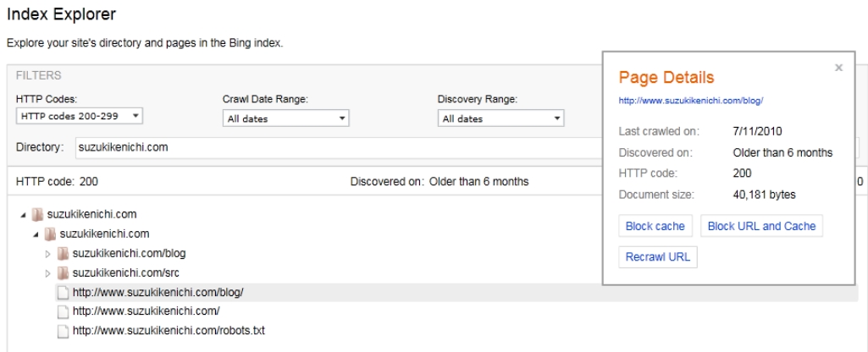Click Discovered on: Older than 6 months in status row
This screenshot has height=352, width=868.
click(440, 182)
